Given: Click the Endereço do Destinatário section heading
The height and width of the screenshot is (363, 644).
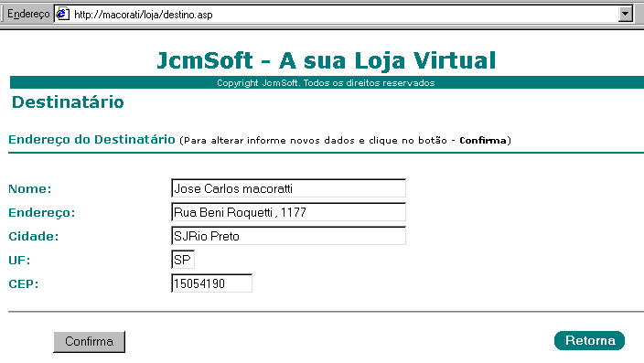Looking at the screenshot, I should [91, 140].
